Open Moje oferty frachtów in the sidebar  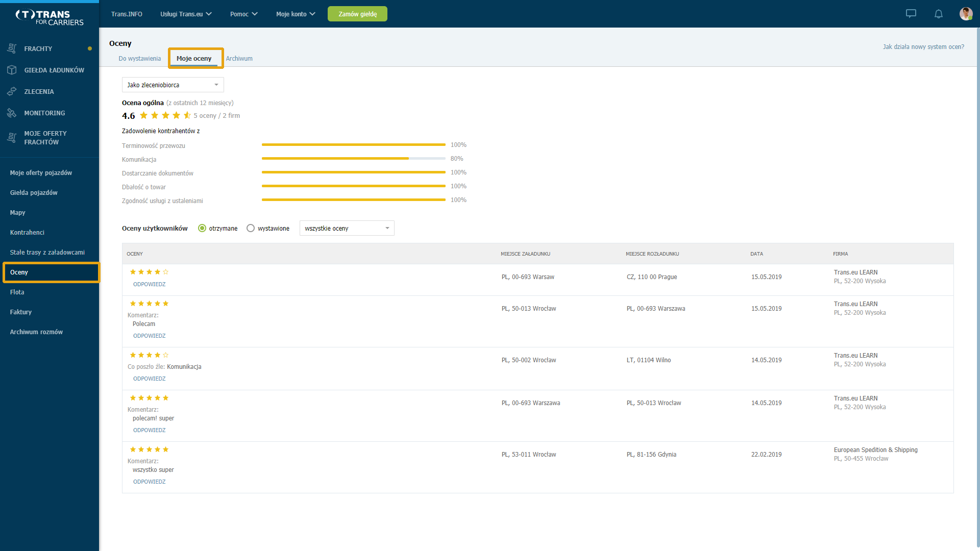(x=45, y=138)
